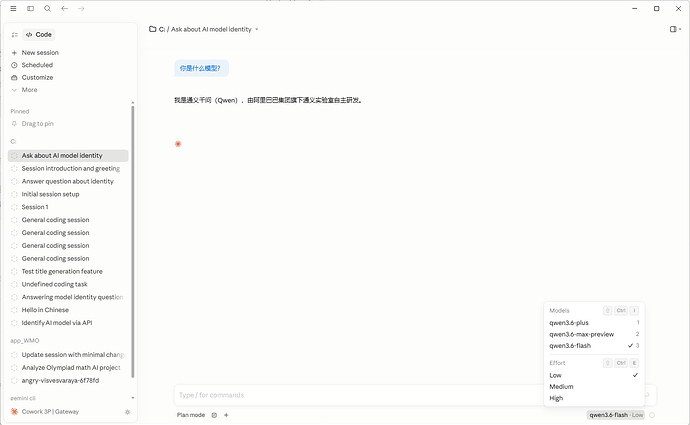Open 'angry-visvesvaraya-6f78fd' session
The image size is (690, 425).
(68, 380)
